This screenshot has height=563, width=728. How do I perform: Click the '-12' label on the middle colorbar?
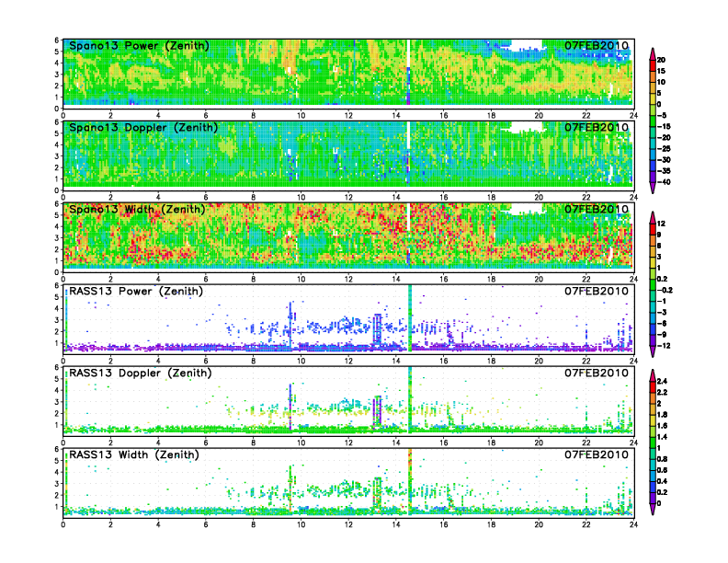(x=664, y=346)
